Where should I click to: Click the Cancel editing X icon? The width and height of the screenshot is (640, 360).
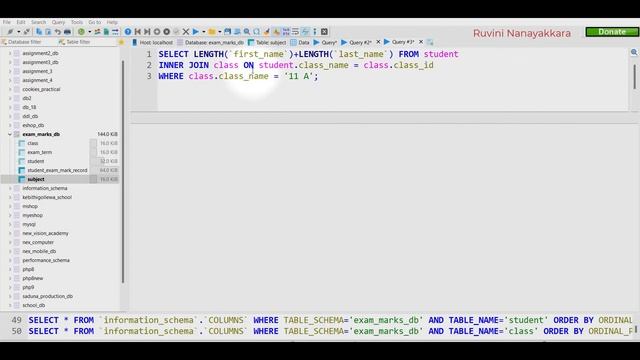[186, 31]
